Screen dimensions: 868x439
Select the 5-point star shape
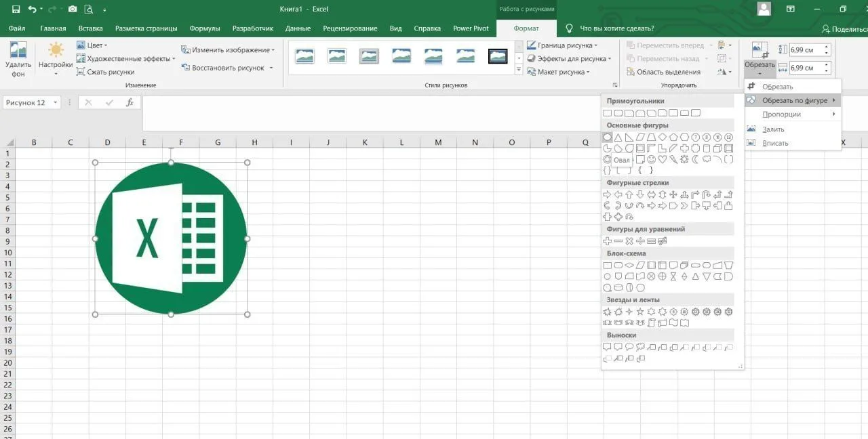[640, 312]
